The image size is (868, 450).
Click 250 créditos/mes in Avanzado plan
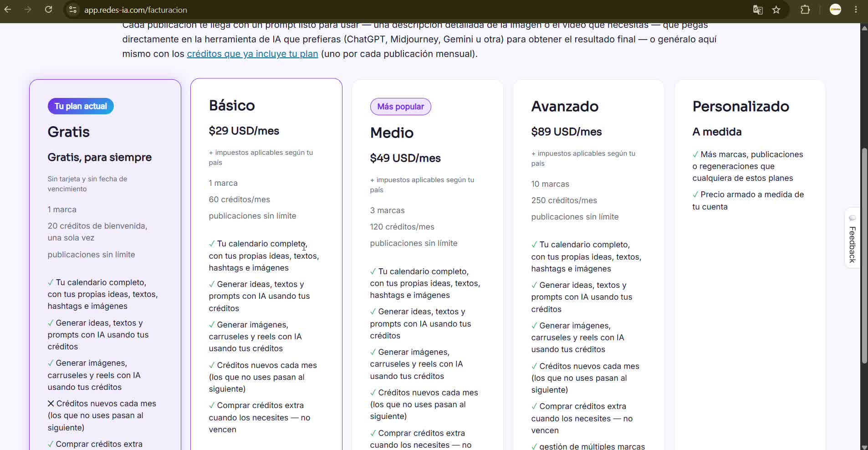[564, 200]
